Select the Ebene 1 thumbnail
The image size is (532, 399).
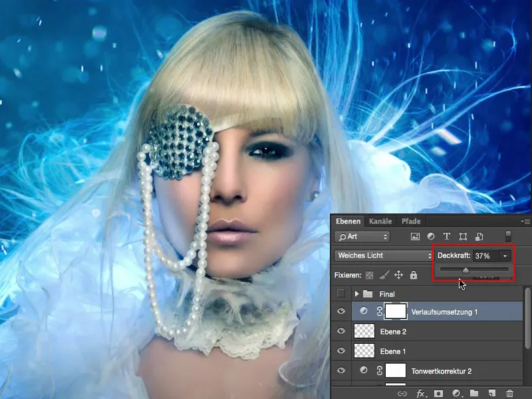(x=364, y=351)
